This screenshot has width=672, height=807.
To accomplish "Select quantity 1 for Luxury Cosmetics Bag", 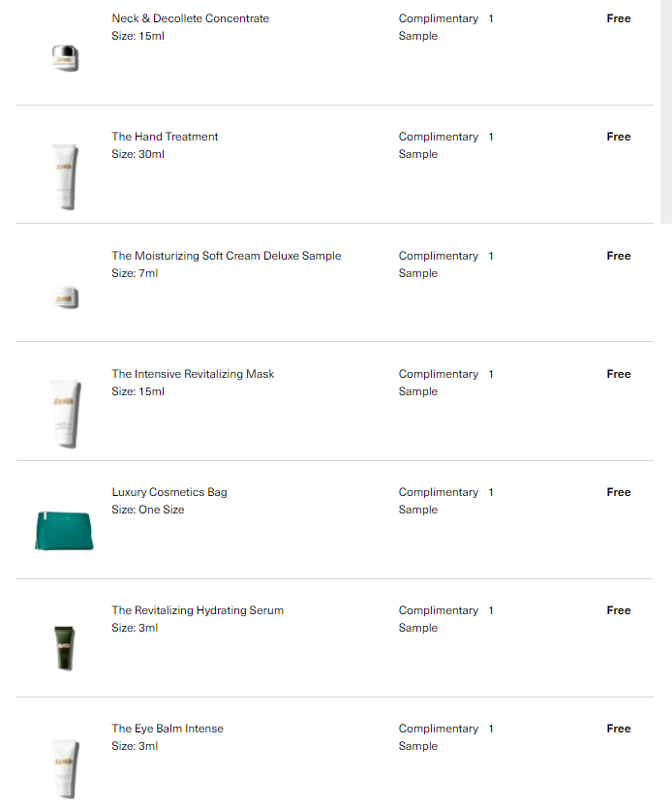I will [x=491, y=492].
